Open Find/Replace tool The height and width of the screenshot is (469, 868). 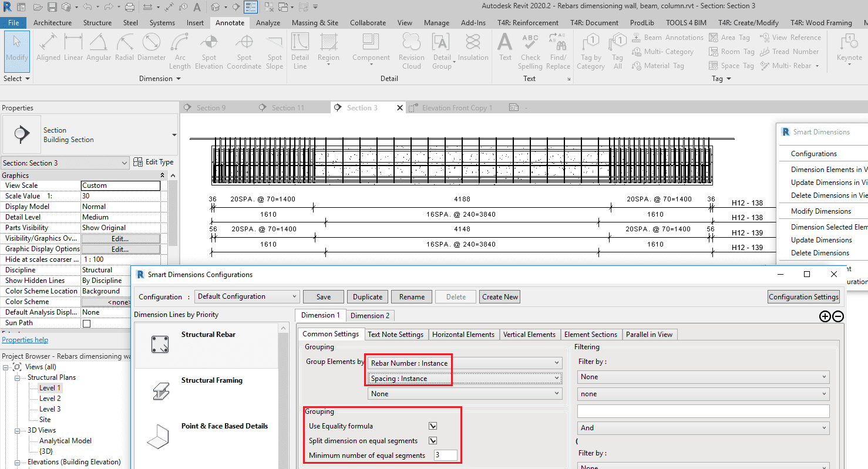(x=558, y=51)
